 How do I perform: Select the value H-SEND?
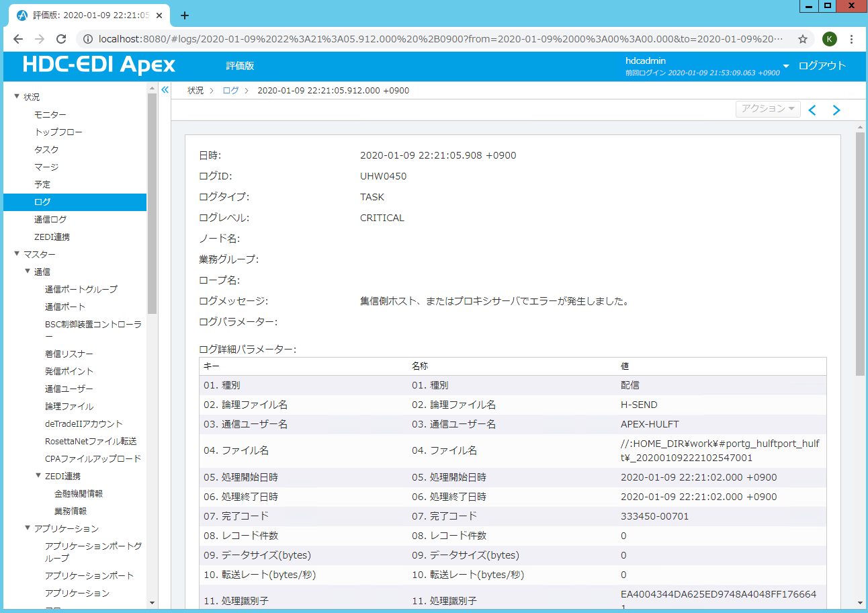pyautogui.click(x=639, y=405)
